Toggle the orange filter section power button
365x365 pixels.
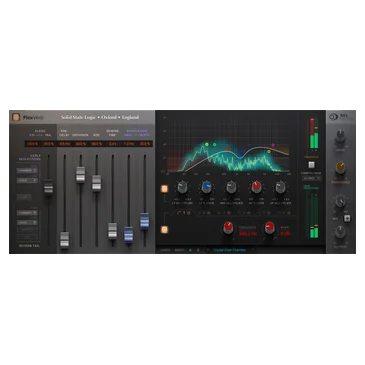click(164, 230)
